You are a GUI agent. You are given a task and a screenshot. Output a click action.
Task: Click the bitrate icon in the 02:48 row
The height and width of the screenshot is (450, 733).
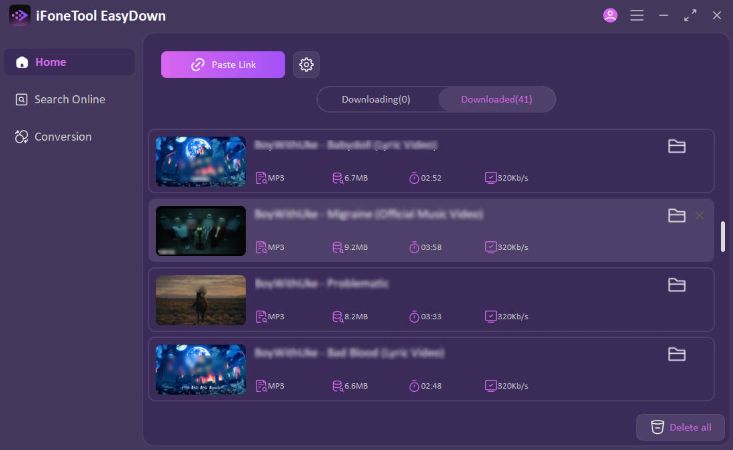click(490, 386)
